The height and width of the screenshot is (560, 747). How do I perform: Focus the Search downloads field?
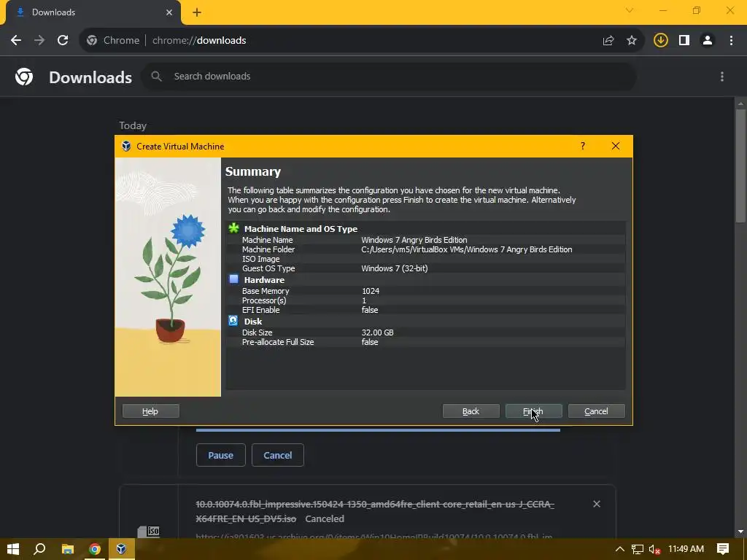coord(388,76)
